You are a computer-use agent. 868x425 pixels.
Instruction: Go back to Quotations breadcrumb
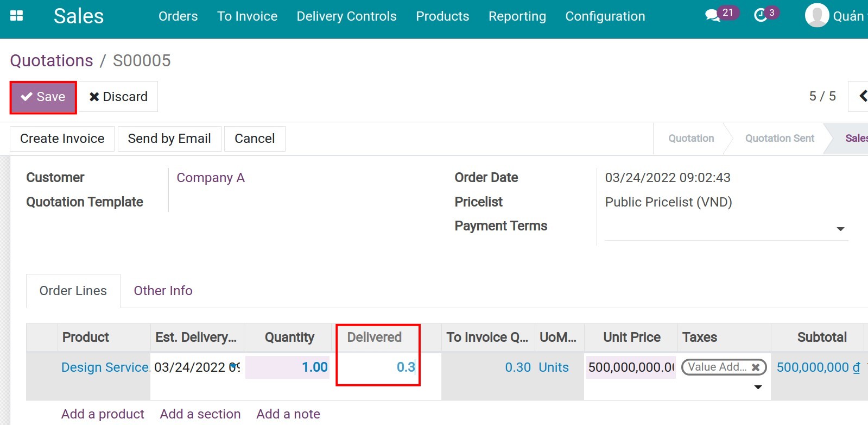52,60
